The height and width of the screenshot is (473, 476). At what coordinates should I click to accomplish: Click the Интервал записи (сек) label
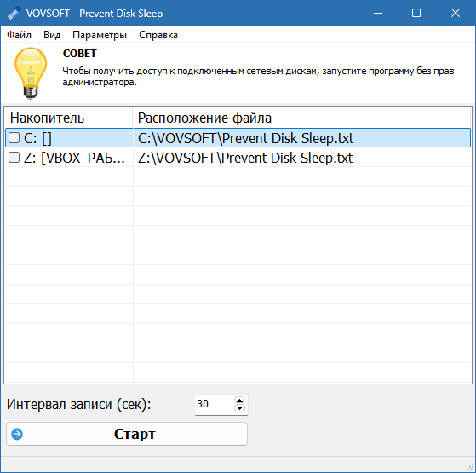(79, 404)
